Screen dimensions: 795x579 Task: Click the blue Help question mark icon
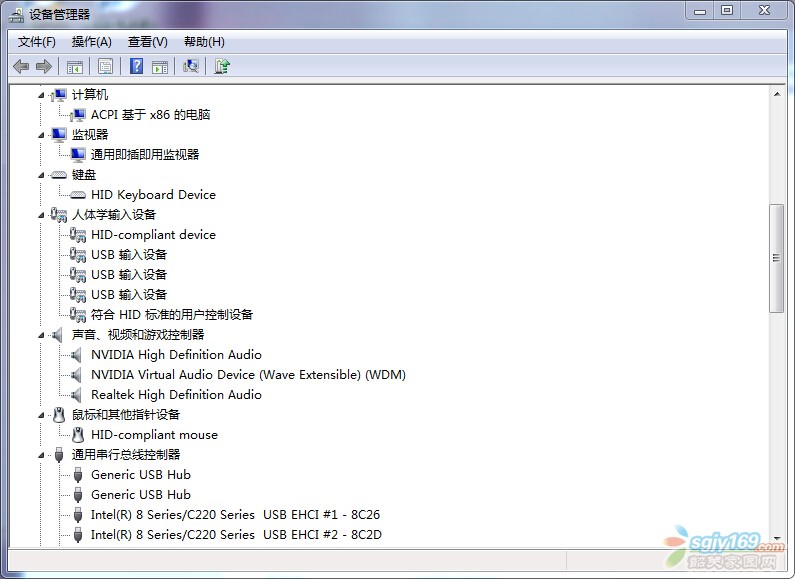pos(137,66)
